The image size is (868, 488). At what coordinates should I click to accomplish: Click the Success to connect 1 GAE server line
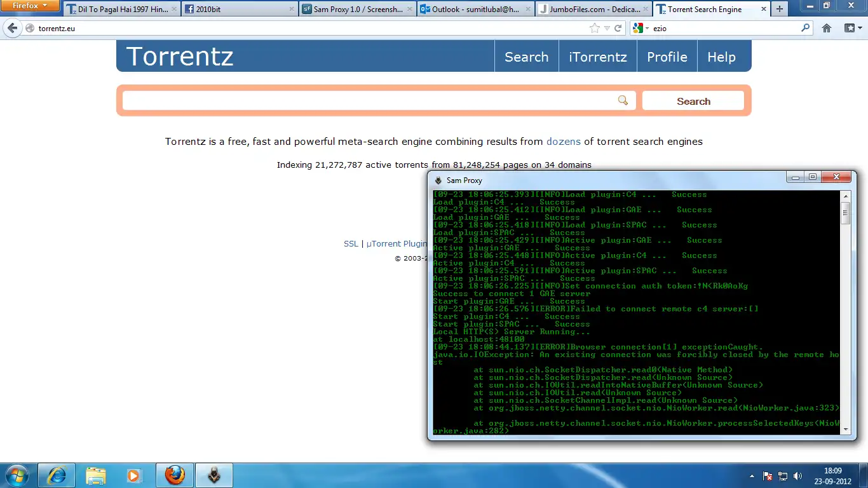pyautogui.click(x=512, y=294)
